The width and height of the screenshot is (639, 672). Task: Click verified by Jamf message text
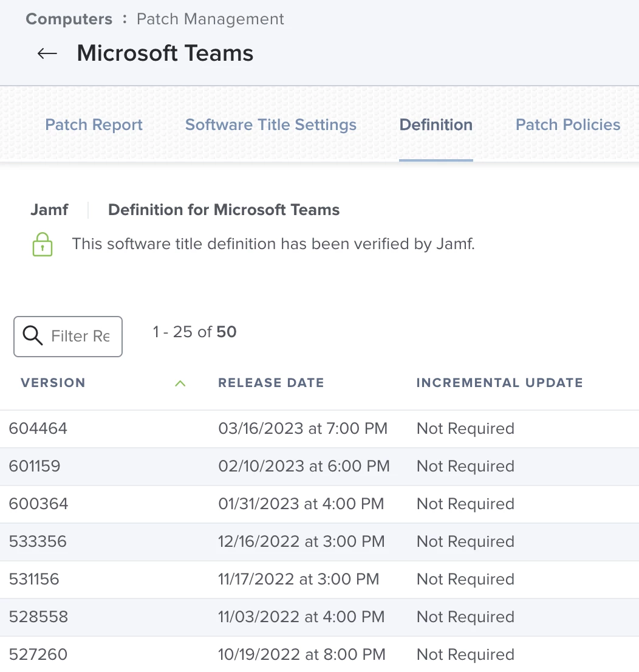point(273,244)
